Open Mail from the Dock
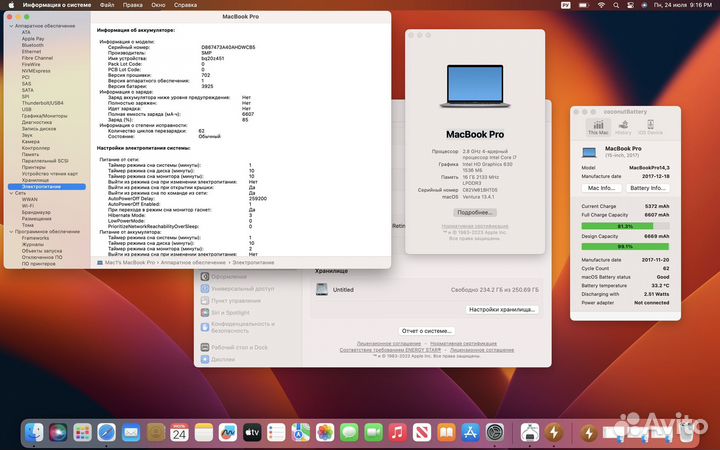The width and height of the screenshot is (720, 450). (131, 433)
